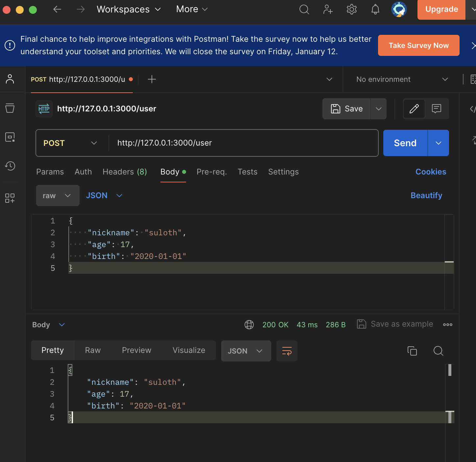
Task: Click the network globe icon in the response
Action: click(x=249, y=325)
